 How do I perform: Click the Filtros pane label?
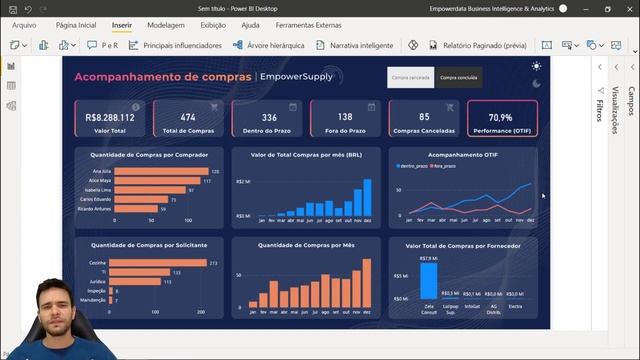pos(600,110)
